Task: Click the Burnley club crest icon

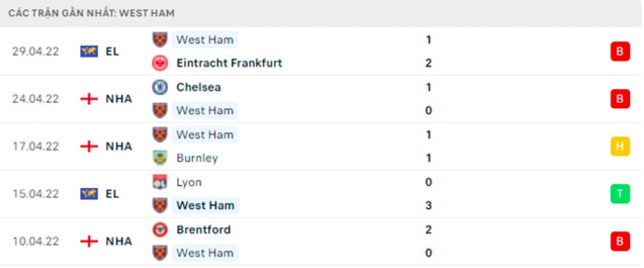Action: [x=160, y=158]
